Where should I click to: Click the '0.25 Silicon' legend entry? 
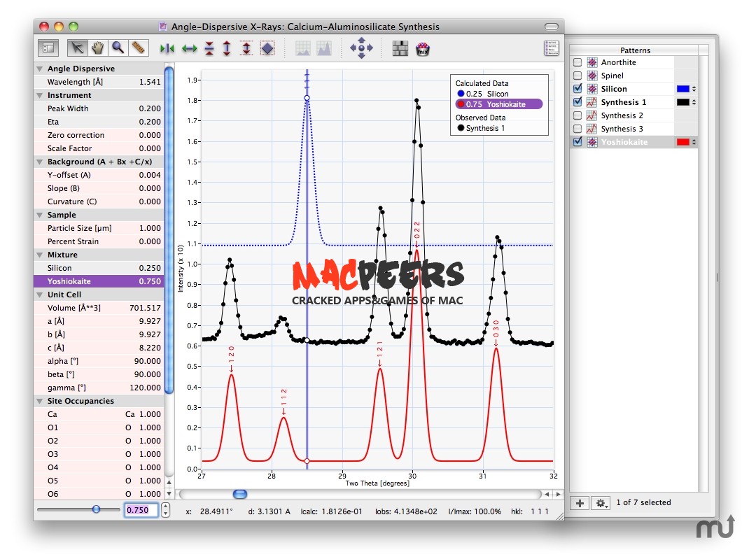point(482,94)
